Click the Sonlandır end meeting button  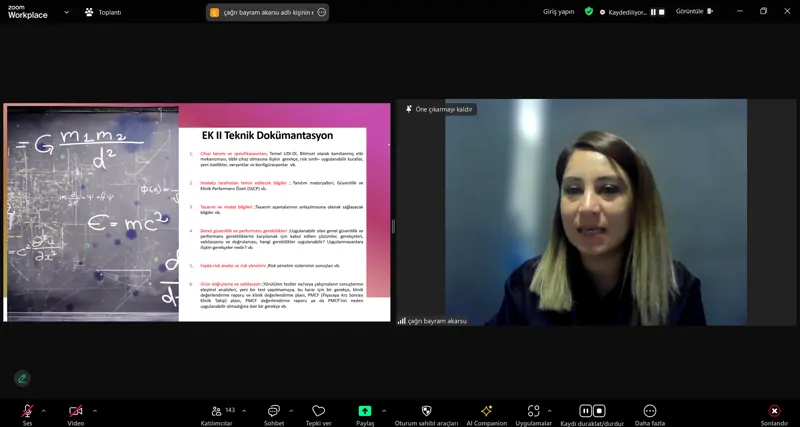pos(774,411)
